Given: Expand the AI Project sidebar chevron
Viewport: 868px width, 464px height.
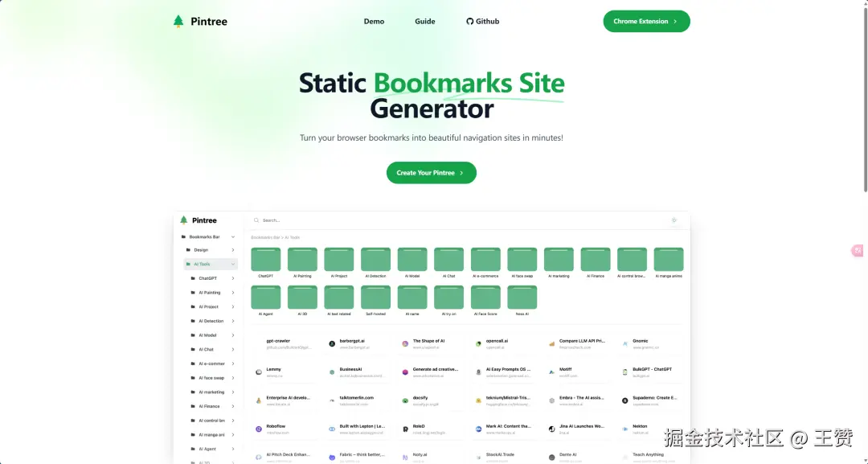Looking at the screenshot, I should (x=232, y=306).
